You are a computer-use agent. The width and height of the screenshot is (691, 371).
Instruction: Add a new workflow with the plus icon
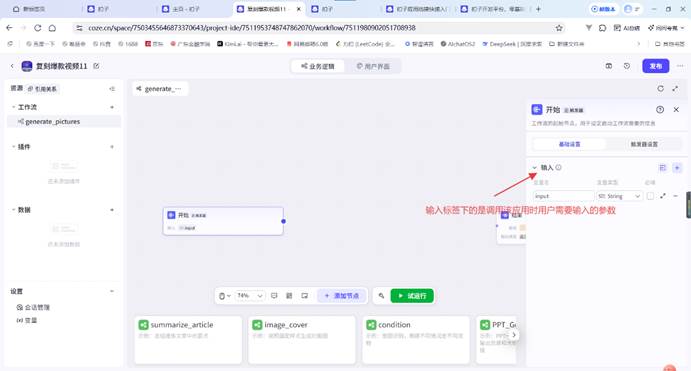pos(112,107)
